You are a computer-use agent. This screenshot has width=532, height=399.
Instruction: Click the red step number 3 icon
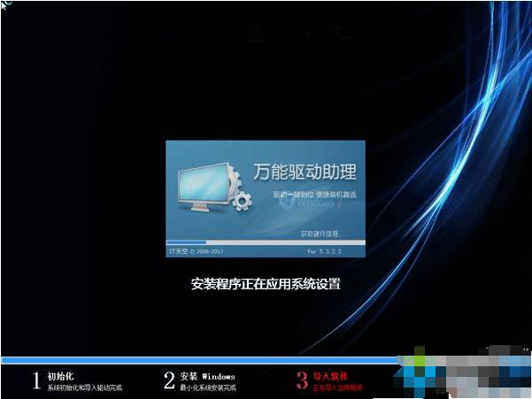(303, 380)
